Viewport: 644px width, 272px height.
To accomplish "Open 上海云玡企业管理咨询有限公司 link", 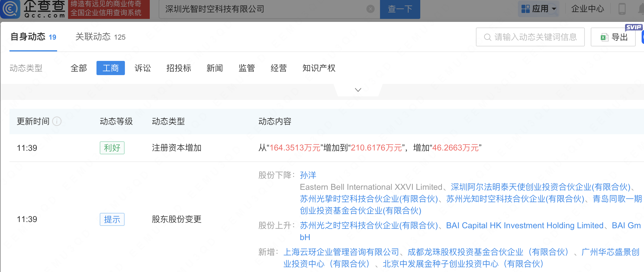I will 341,252.
